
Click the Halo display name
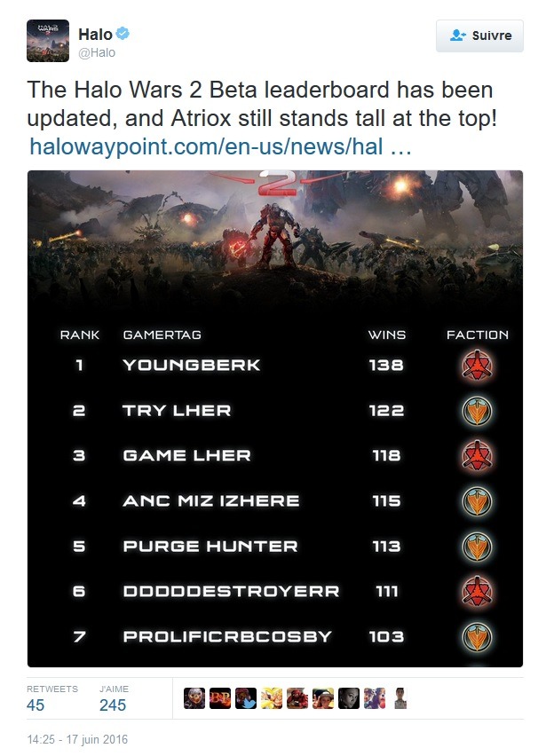tap(95, 35)
